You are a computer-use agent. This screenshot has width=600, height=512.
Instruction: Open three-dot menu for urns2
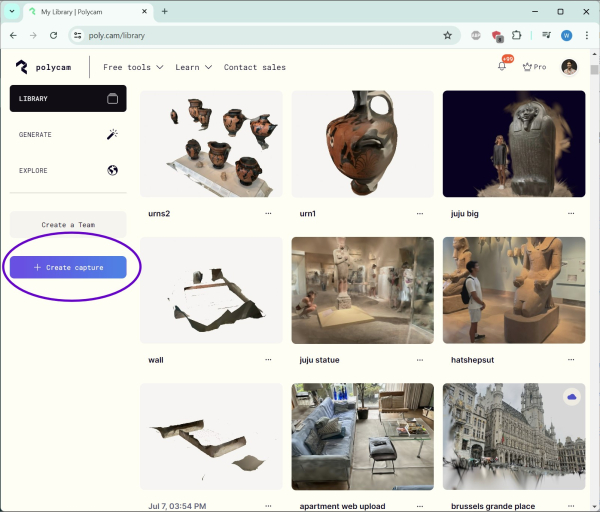[x=268, y=213]
